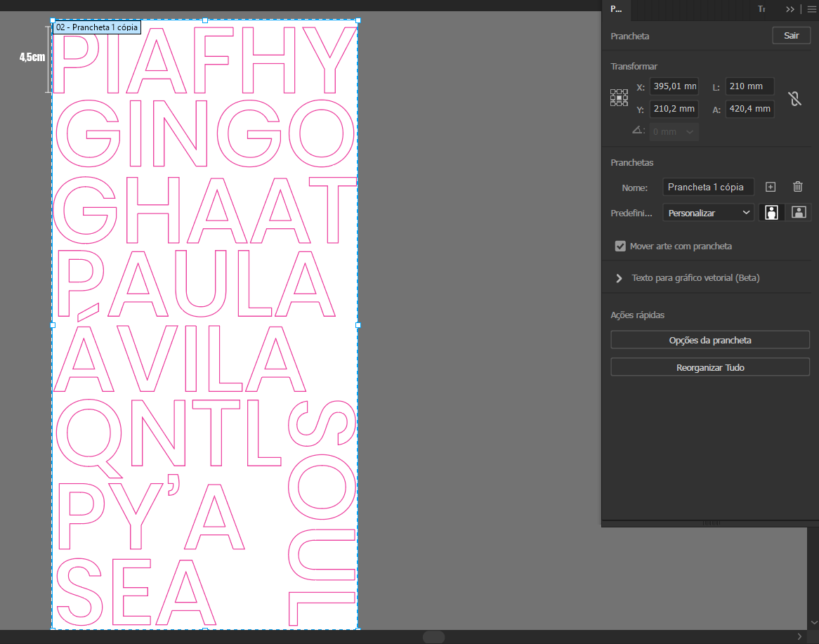Open the panel hamburger menu

[811, 9]
